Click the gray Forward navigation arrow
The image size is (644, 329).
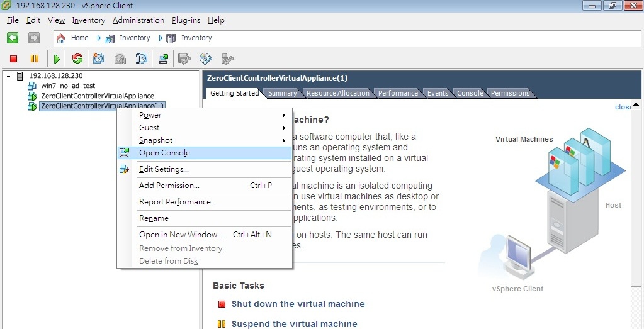click(33, 38)
